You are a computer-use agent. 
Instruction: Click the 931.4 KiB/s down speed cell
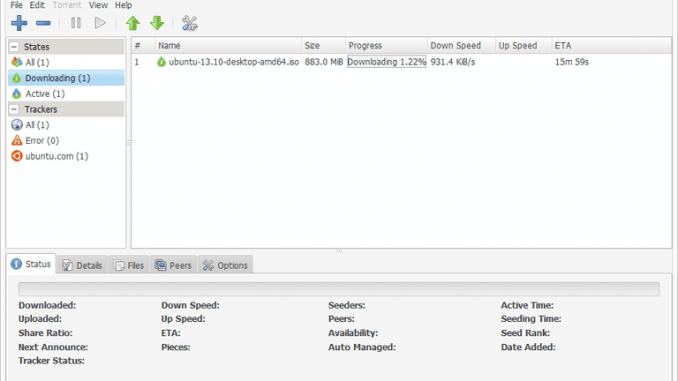pyautogui.click(x=453, y=62)
